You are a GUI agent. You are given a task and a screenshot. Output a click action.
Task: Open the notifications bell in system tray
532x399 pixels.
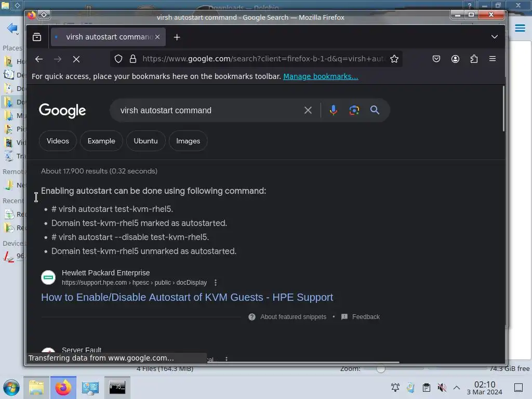click(x=395, y=388)
